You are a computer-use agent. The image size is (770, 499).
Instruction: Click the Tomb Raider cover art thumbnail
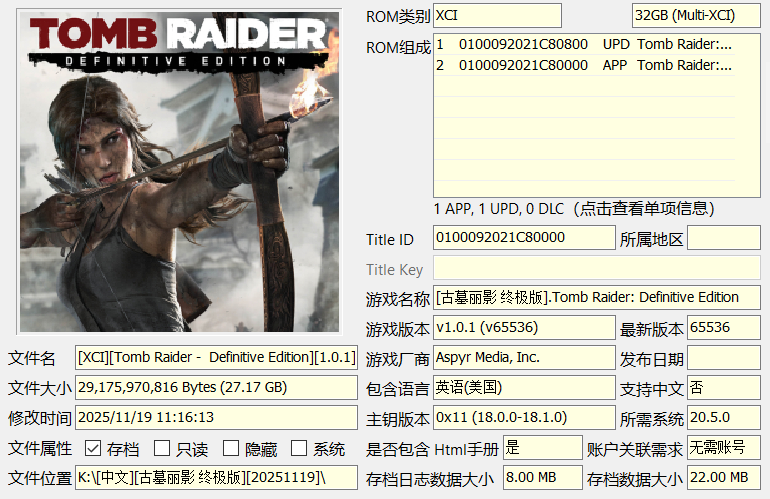tap(179, 171)
